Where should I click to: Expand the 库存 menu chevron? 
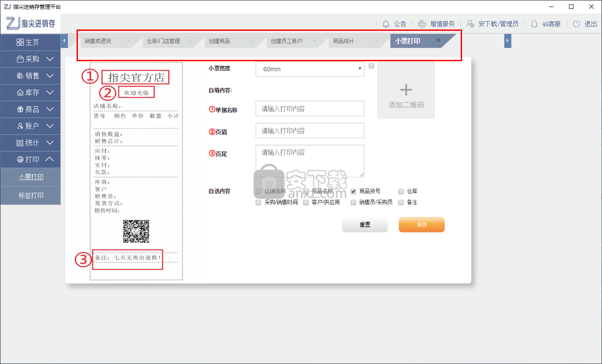[50, 92]
